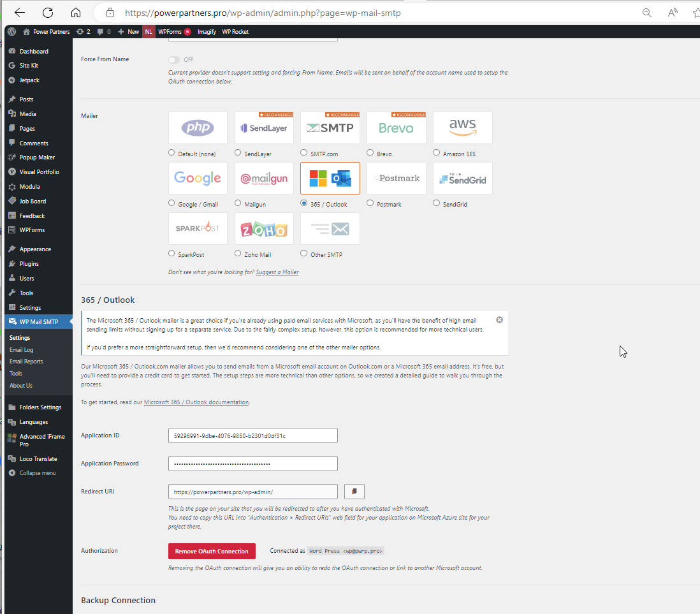Go to browser home icon

pos(76,13)
